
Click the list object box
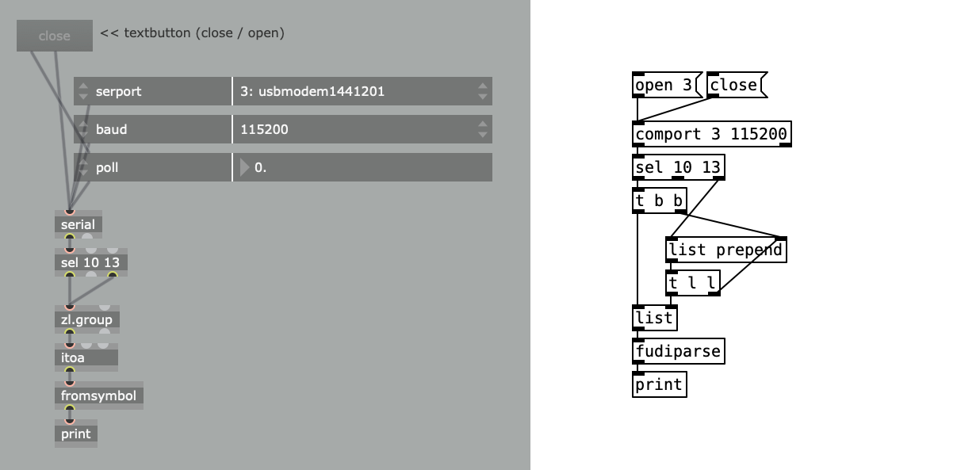[655, 317]
